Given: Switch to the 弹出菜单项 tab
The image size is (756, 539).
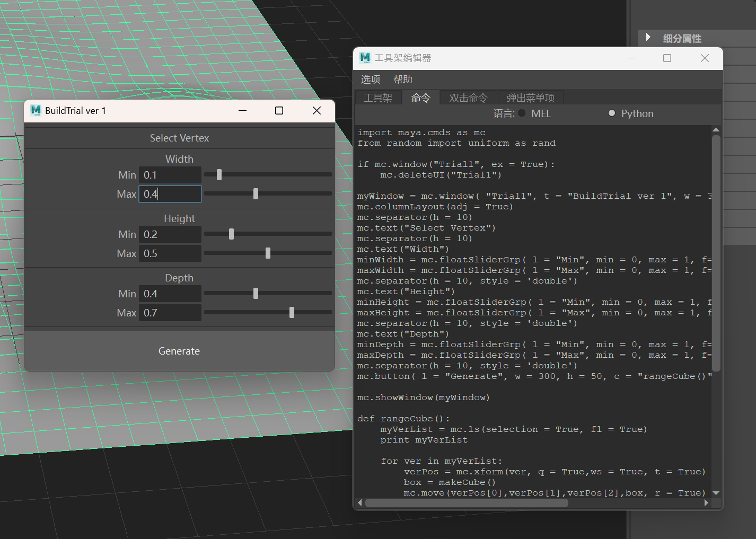Looking at the screenshot, I should click(530, 98).
